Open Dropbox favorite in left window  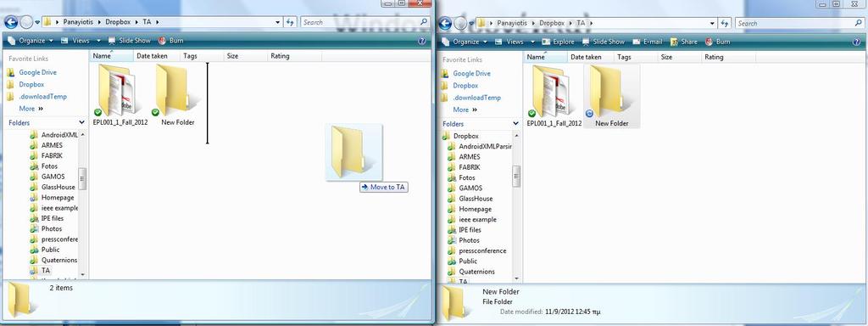31,84
